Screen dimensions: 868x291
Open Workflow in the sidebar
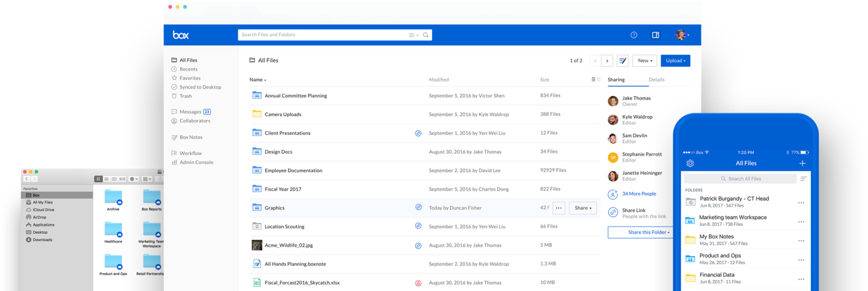tap(186, 153)
